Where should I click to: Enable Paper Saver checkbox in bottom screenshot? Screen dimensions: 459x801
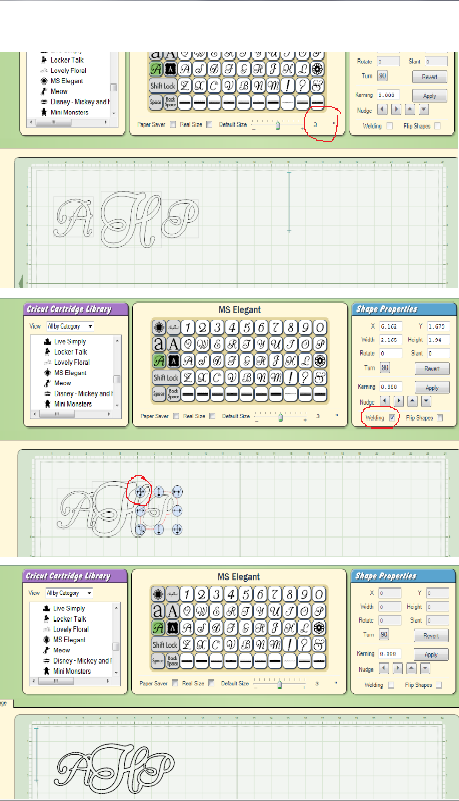(175, 683)
